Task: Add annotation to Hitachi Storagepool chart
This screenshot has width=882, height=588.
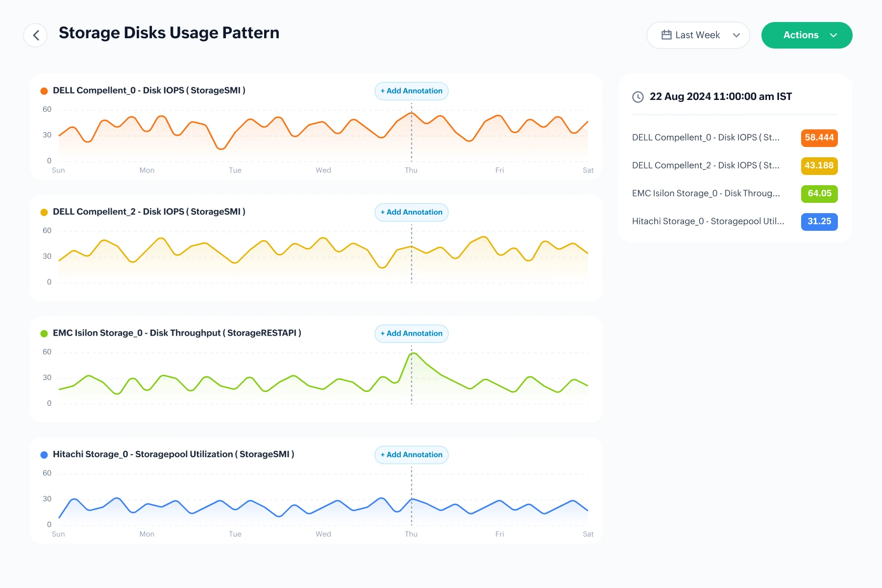Action: (x=412, y=455)
